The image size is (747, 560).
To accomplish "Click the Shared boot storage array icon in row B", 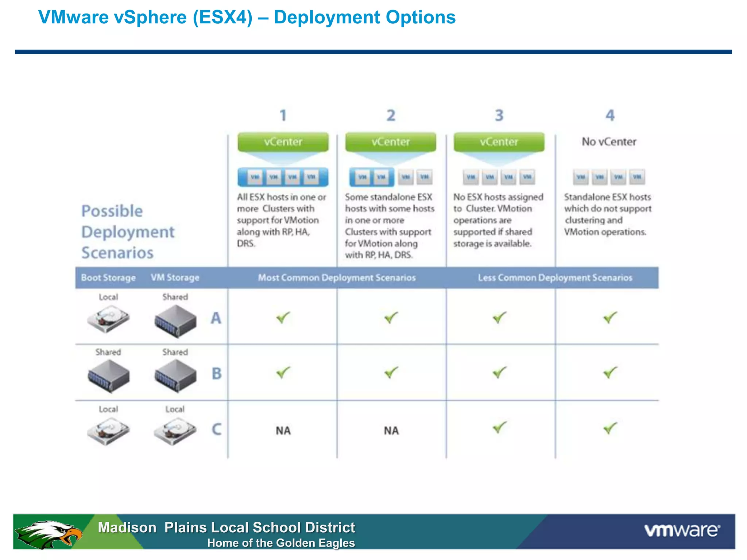I will point(108,376).
